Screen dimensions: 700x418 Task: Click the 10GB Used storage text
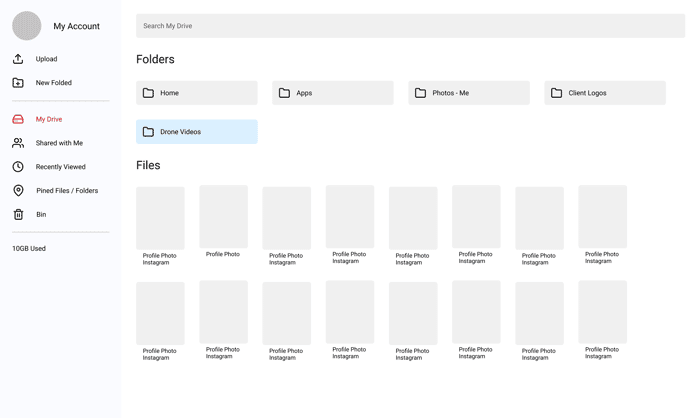click(x=29, y=248)
